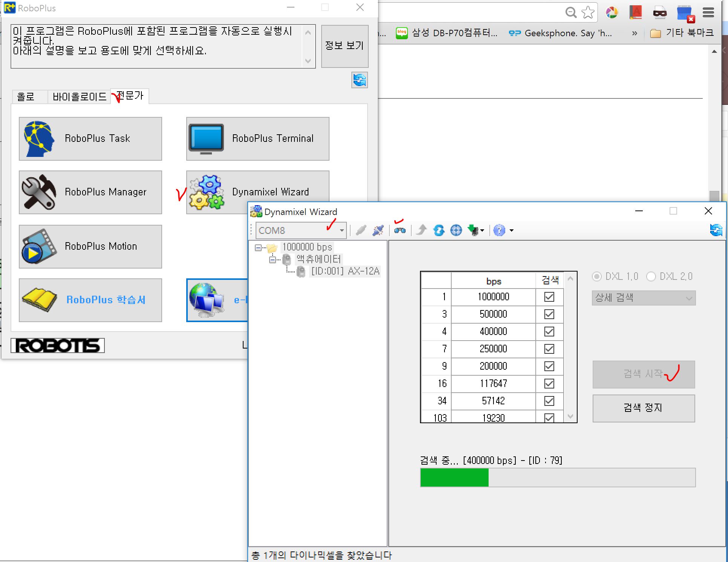Viewport: 728px width, 562px height.
Task: Uncheck the 1000000 bps search checkbox
Action: (x=549, y=297)
